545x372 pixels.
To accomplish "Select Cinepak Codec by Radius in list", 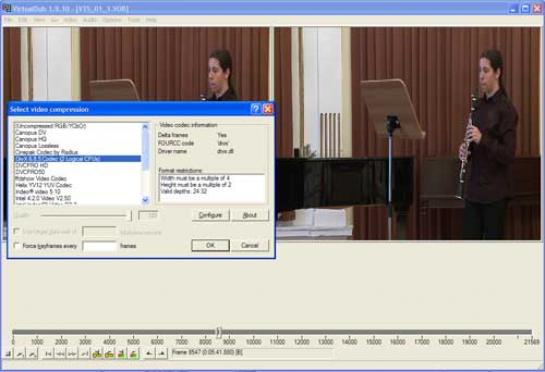I will click(46, 152).
